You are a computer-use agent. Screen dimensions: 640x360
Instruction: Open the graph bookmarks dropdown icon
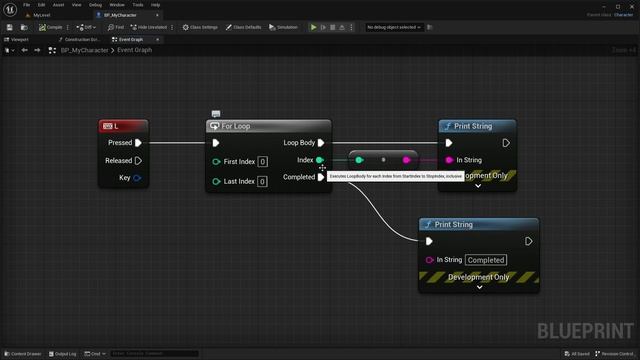tap(9, 50)
